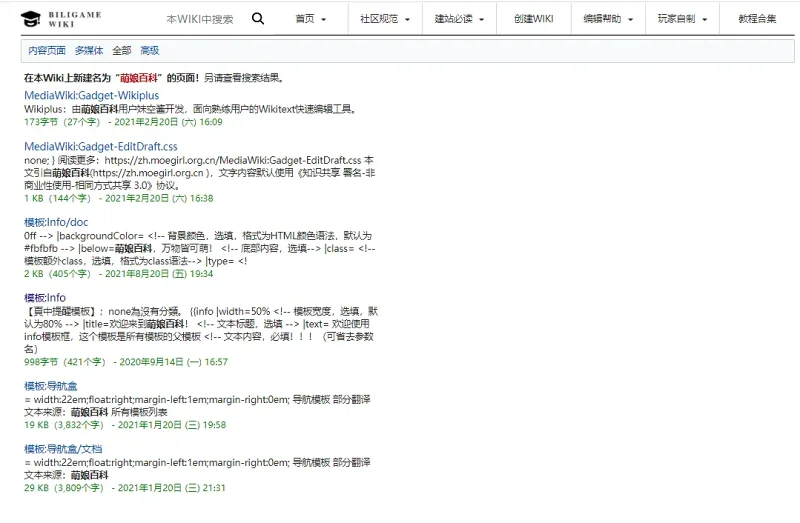Screen dimensions: 800x523
Task: Open the 模板:Info/doc result
Action: [x=56, y=222]
